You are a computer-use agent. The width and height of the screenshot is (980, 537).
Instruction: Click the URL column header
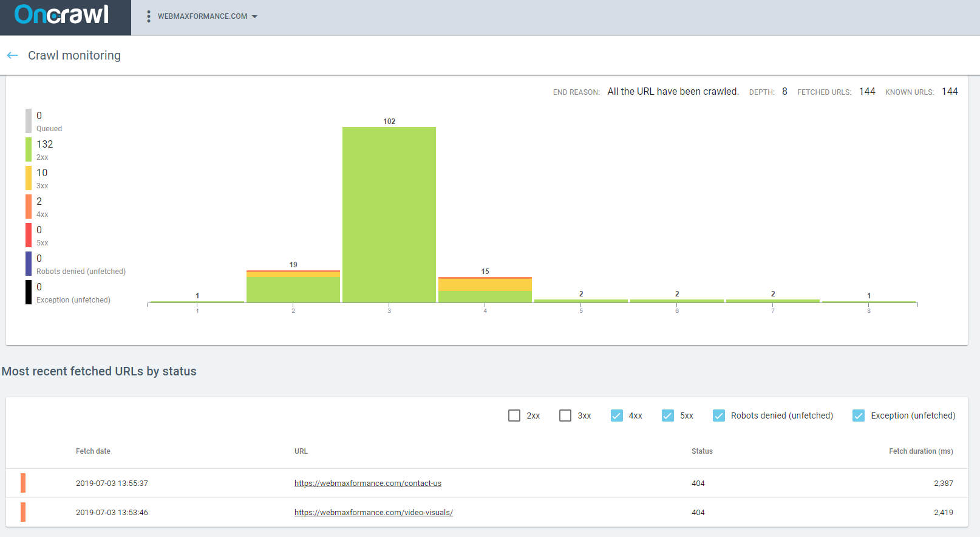[x=301, y=451]
